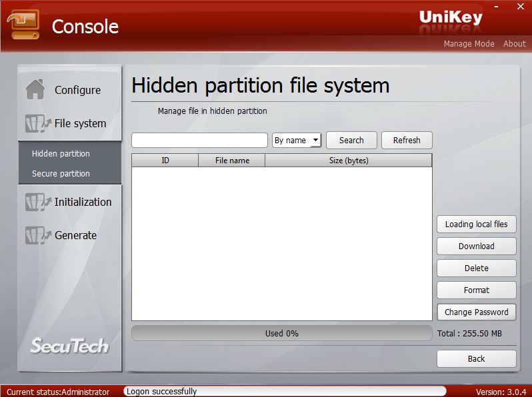Click the Configure home icon
Image resolution: width=532 pixels, height=397 pixels.
(x=35, y=89)
